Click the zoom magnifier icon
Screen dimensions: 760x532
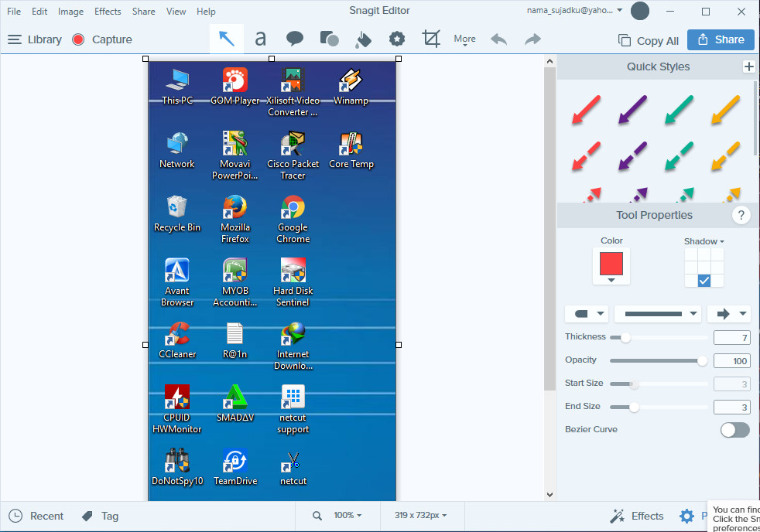[x=317, y=516]
